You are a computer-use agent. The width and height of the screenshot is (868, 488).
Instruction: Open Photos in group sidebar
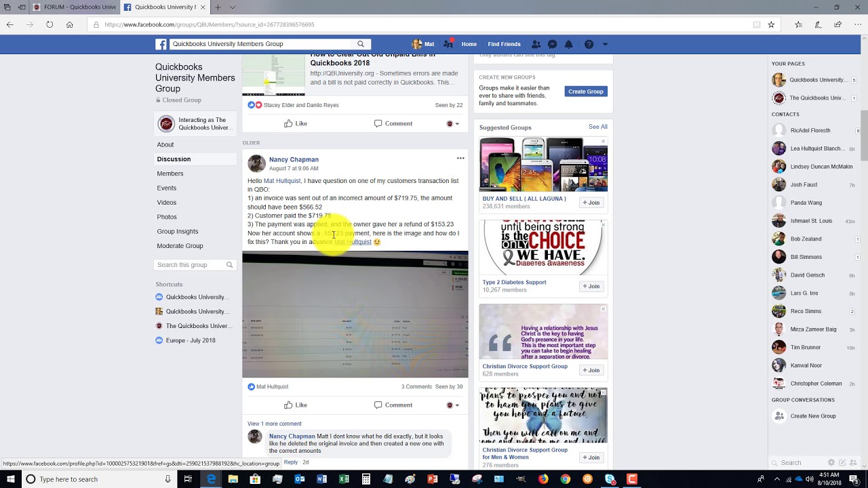click(167, 217)
